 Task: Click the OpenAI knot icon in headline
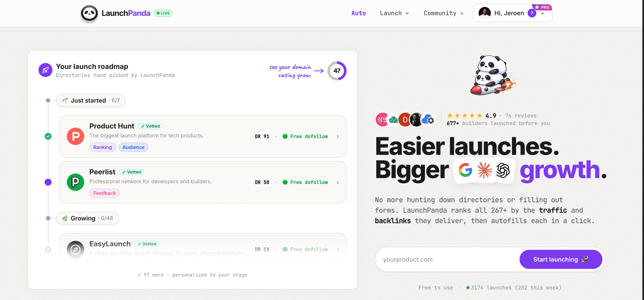point(503,170)
